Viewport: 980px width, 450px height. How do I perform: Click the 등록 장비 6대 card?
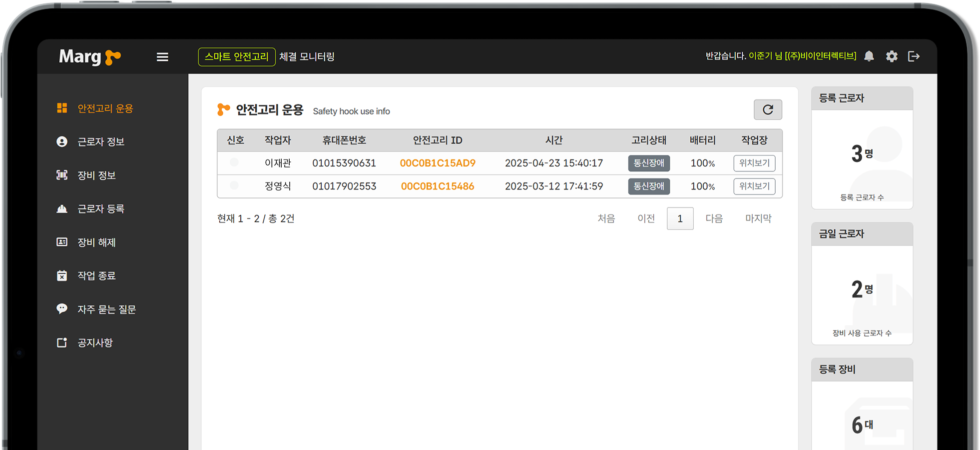pos(862,404)
